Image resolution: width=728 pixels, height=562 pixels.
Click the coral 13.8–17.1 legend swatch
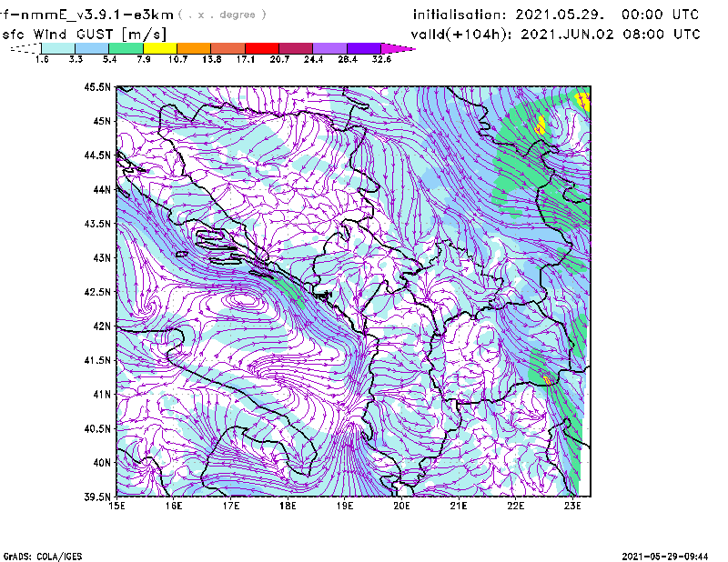tap(228, 48)
